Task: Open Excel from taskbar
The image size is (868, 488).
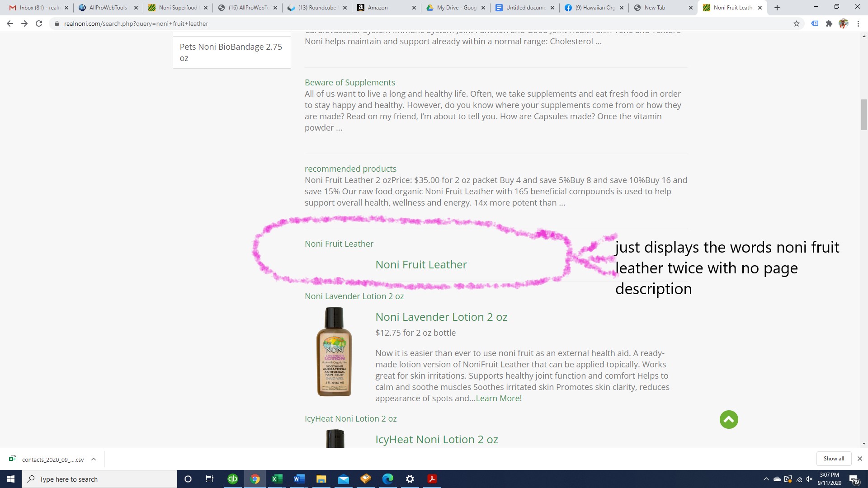Action: click(277, 479)
